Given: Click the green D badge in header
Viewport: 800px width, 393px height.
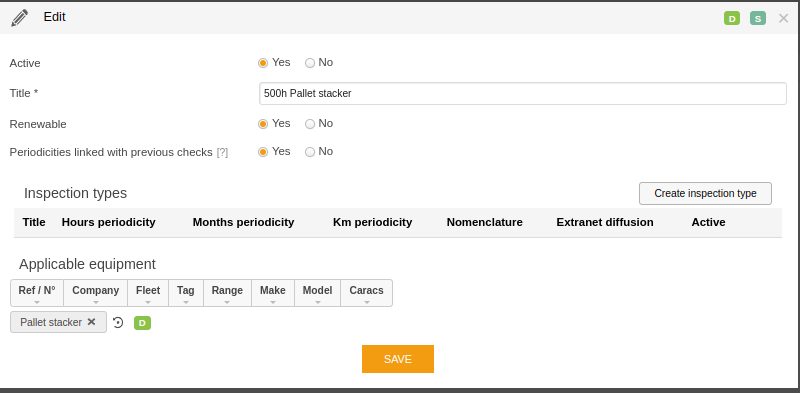Looking at the screenshot, I should [732, 19].
